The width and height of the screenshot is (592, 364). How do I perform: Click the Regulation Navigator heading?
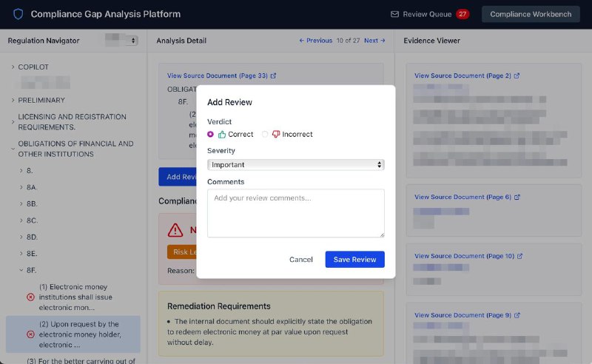pos(44,41)
